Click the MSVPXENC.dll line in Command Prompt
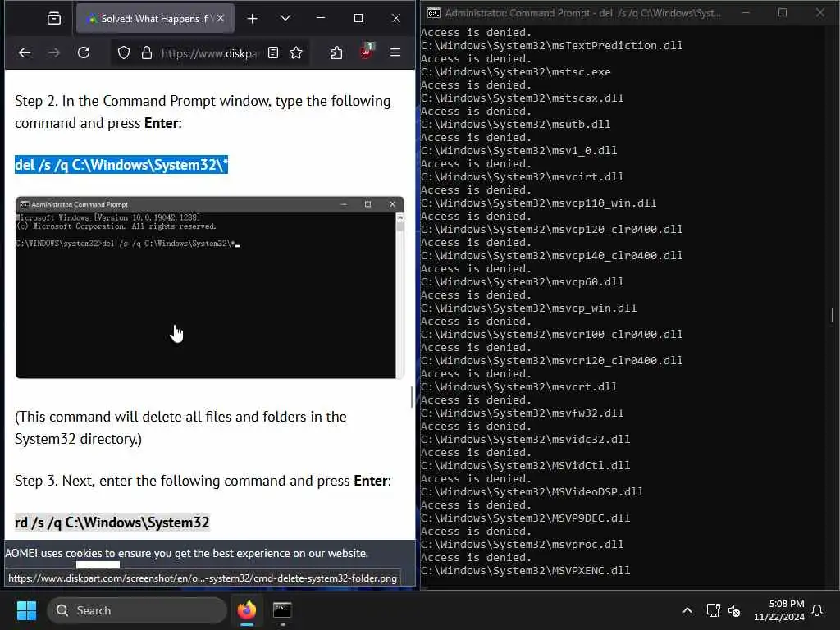This screenshot has width=840, height=630. click(525, 571)
